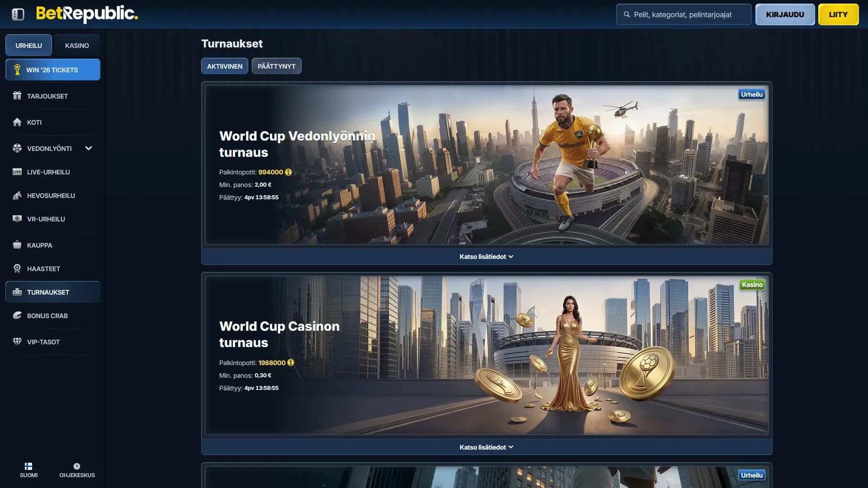The image size is (868, 488).
Task: Click the trophy icon on Win '26 Tickets
Action: tap(17, 70)
